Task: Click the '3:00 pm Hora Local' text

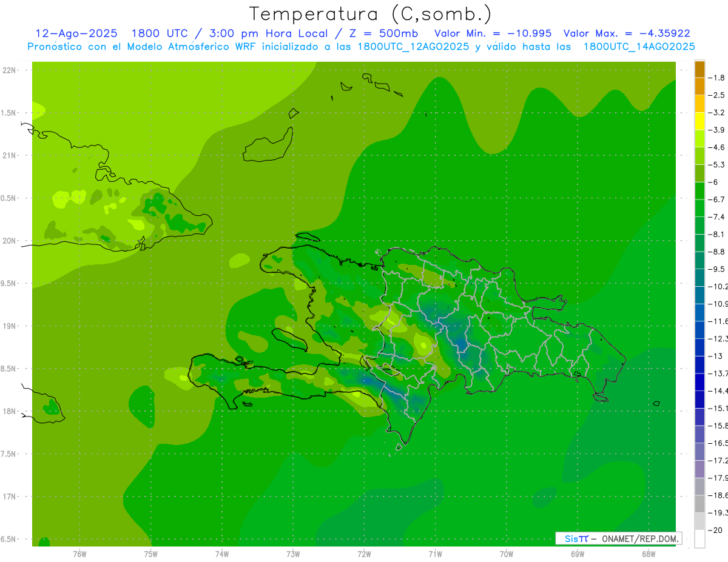Action: pyautogui.click(x=268, y=33)
